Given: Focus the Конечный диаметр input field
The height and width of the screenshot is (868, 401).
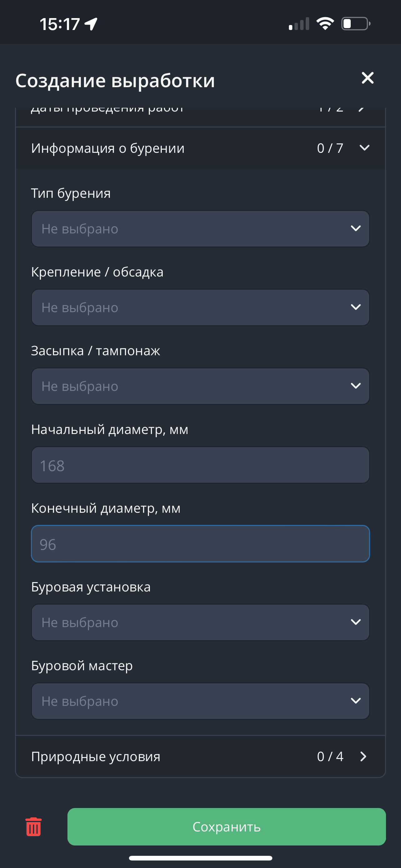Looking at the screenshot, I should coord(200,544).
